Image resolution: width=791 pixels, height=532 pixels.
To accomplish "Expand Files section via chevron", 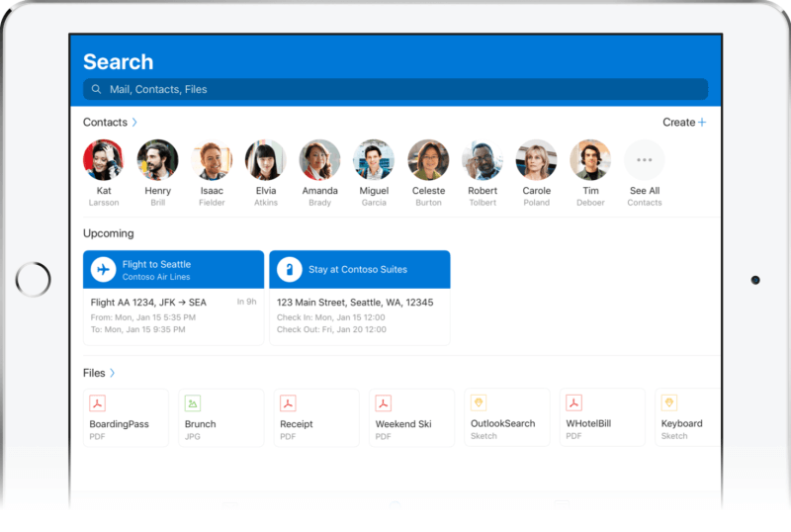I will pyautogui.click(x=113, y=373).
